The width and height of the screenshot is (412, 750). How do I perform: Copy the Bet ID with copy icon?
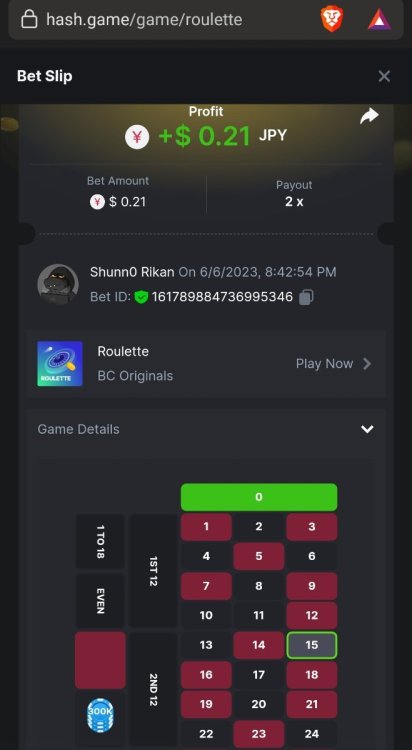point(306,298)
